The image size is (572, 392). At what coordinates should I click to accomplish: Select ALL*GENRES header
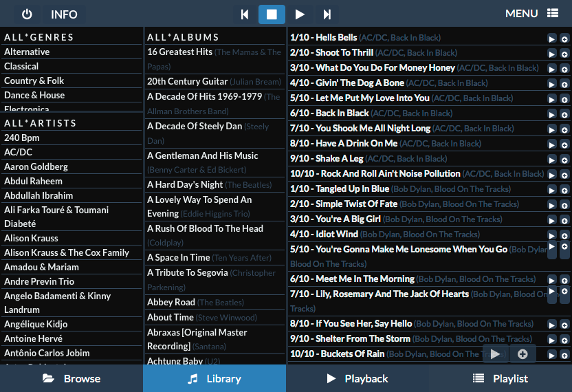click(71, 37)
